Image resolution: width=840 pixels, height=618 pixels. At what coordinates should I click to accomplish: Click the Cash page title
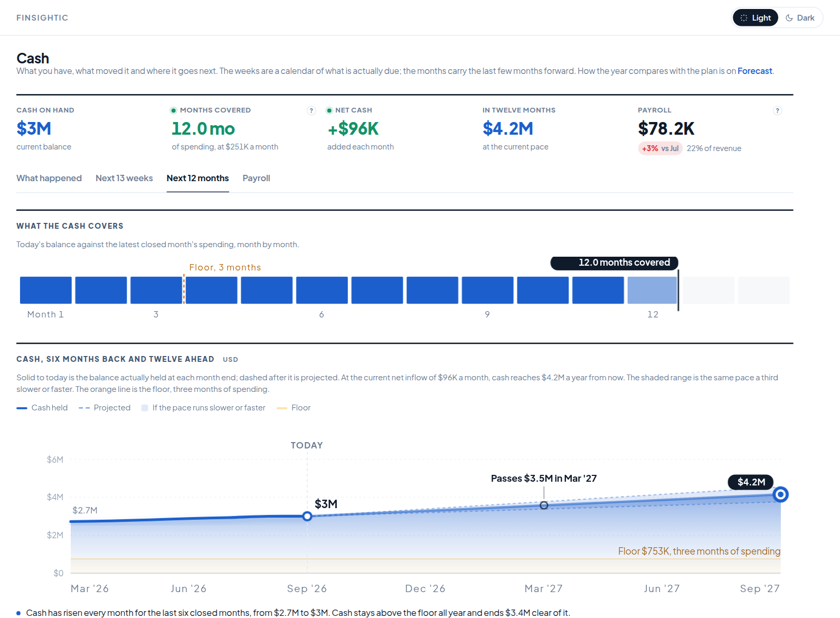click(33, 58)
